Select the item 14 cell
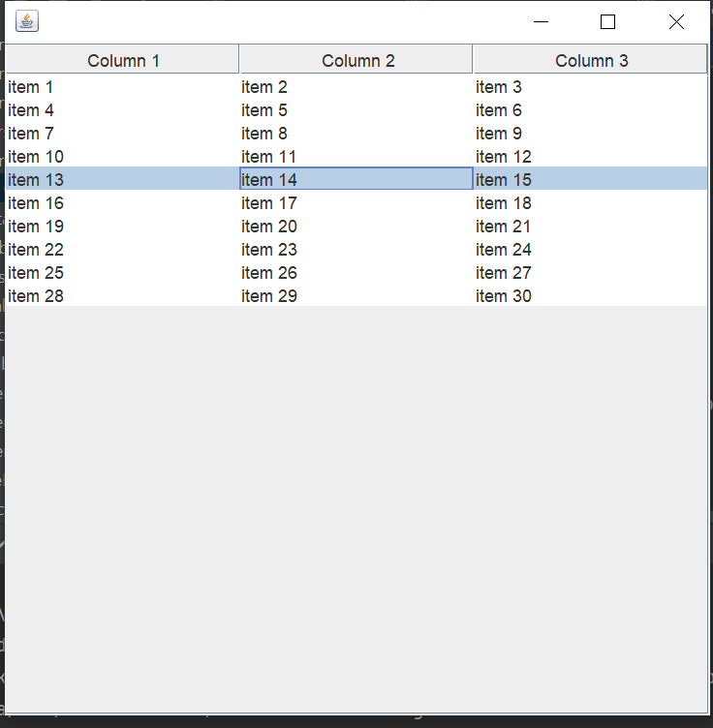The width and height of the screenshot is (713, 728). [356, 179]
